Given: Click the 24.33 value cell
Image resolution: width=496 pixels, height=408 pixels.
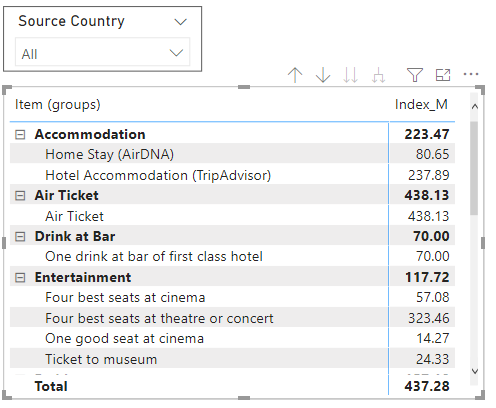Looking at the screenshot, I should (x=432, y=359).
